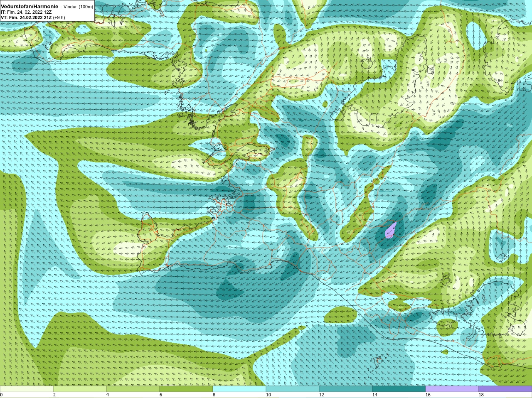Click the '0' tick label on the scale
The width and height of the screenshot is (532, 398).
(2, 395)
